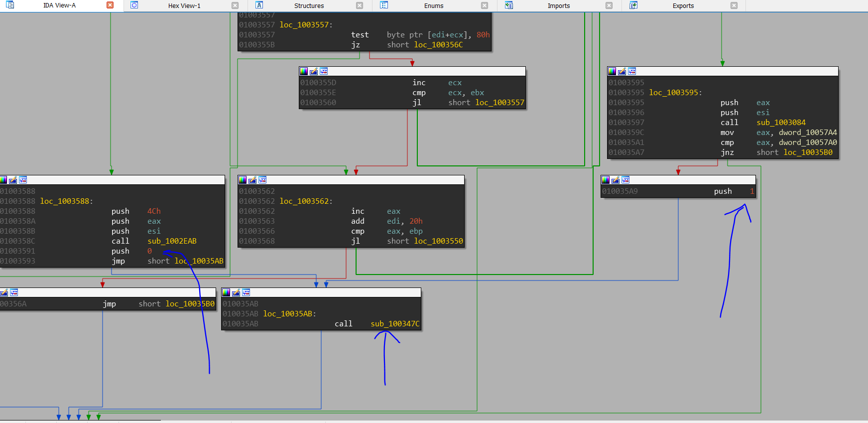Click loc_100356C in the jz instruction

[438, 45]
